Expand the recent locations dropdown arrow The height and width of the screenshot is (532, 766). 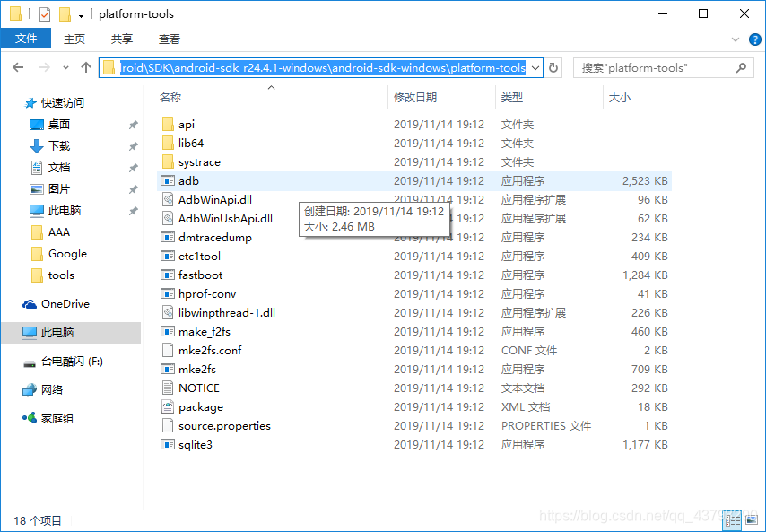tap(65, 68)
